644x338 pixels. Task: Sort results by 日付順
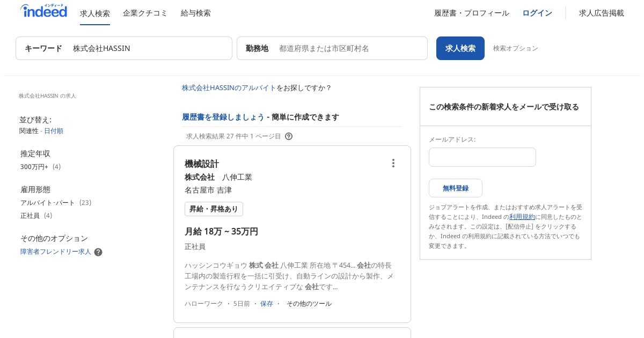coord(54,131)
